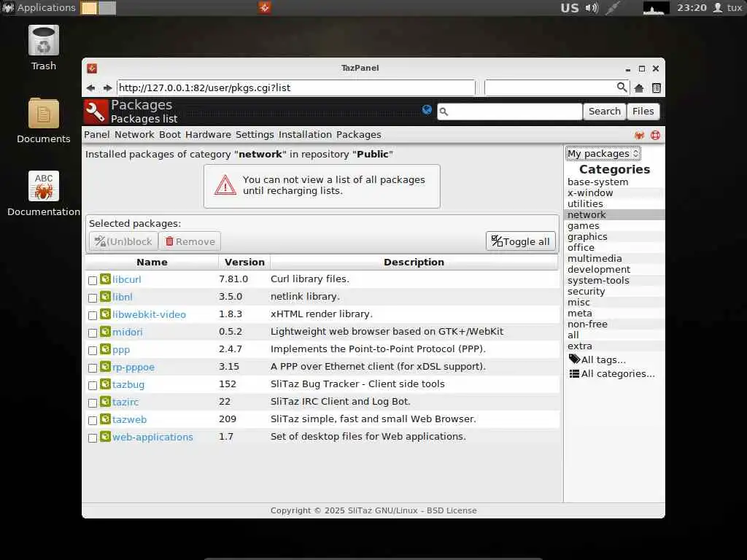Image resolution: width=747 pixels, height=560 pixels.
Task: Select the multimedia category
Action: 595,259
